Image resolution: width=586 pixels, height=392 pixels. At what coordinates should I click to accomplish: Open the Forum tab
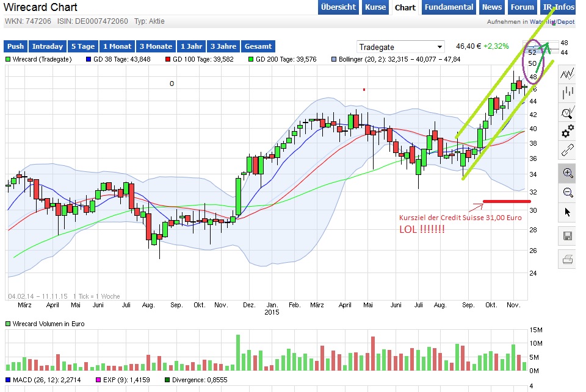[522, 7]
